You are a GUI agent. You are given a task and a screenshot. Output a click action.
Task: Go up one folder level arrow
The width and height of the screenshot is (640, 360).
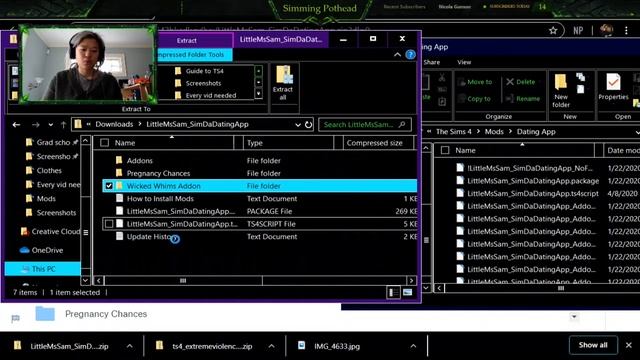[x=63, y=124]
